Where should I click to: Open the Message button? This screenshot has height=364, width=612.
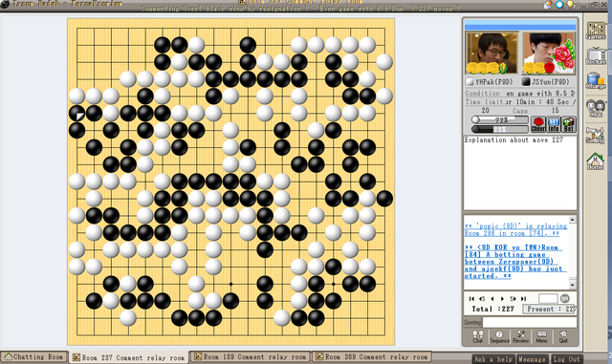tap(532, 359)
